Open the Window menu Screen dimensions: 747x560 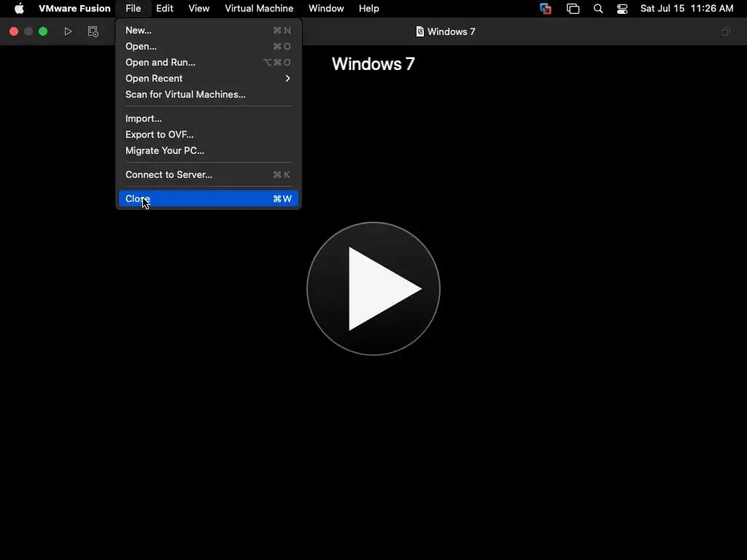[x=326, y=9]
